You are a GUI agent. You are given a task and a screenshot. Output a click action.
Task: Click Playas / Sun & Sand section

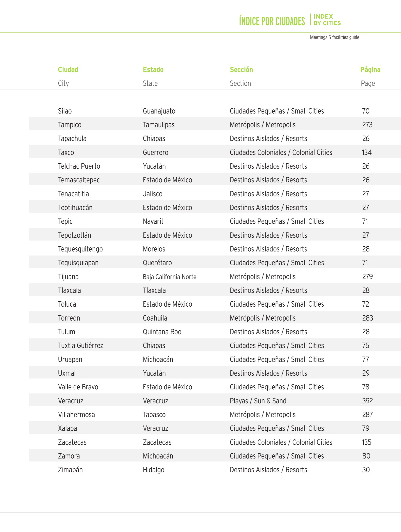[x=258, y=401]
